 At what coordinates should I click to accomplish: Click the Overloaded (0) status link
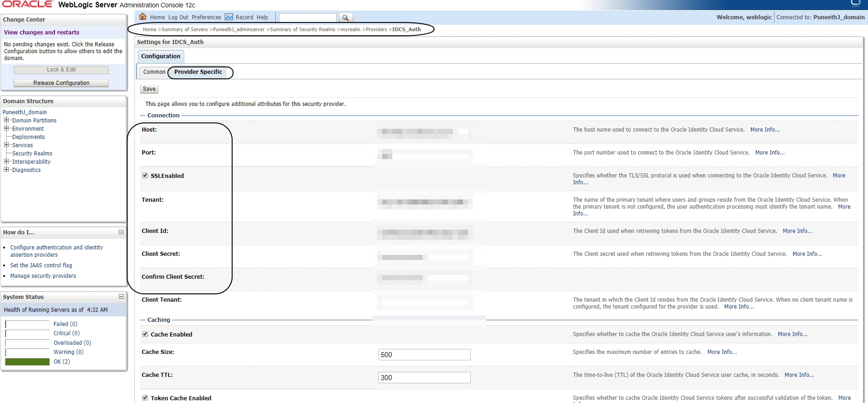(72, 343)
